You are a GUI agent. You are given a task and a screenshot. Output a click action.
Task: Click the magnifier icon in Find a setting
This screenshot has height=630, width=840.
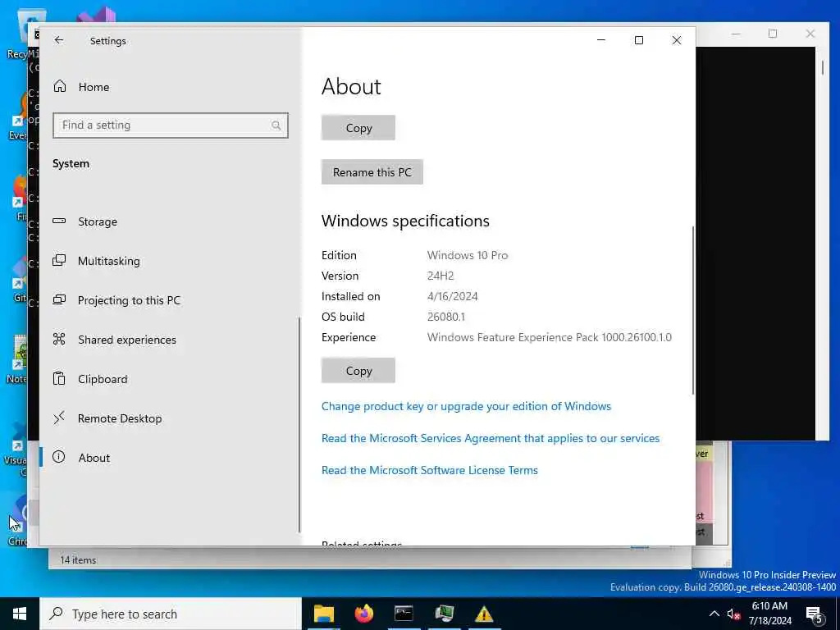[x=276, y=126]
